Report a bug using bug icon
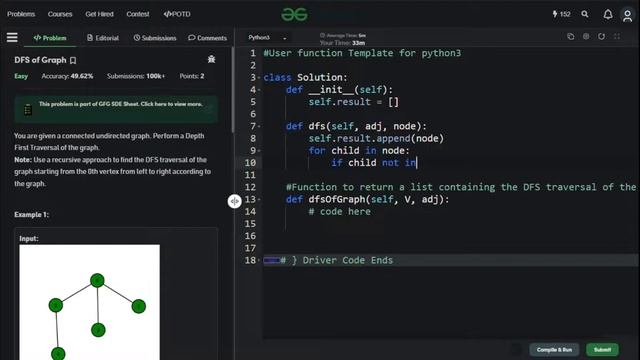Image resolution: width=640 pixels, height=360 pixels. coord(211,59)
